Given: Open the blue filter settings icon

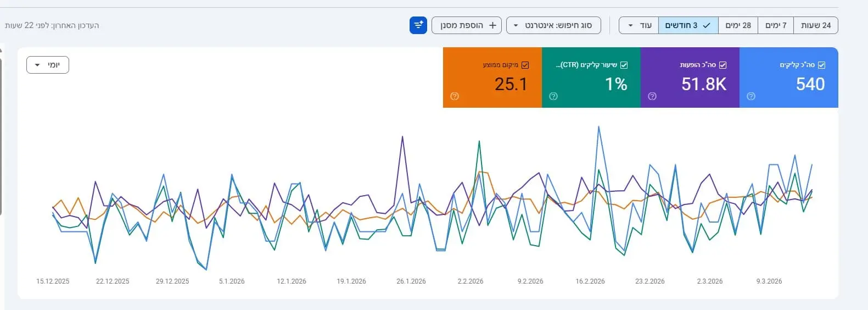Looking at the screenshot, I should click(x=418, y=25).
